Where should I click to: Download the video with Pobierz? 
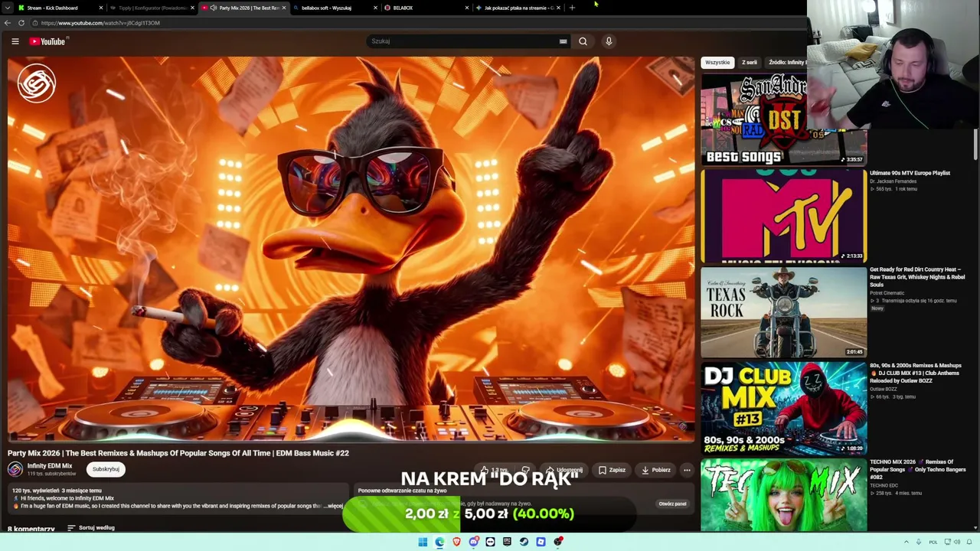[656, 470]
